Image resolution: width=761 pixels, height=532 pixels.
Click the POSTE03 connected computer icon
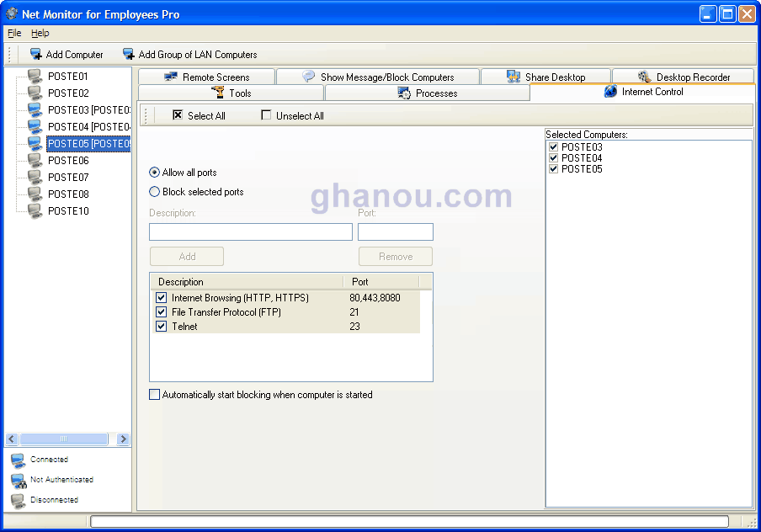tap(35, 110)
